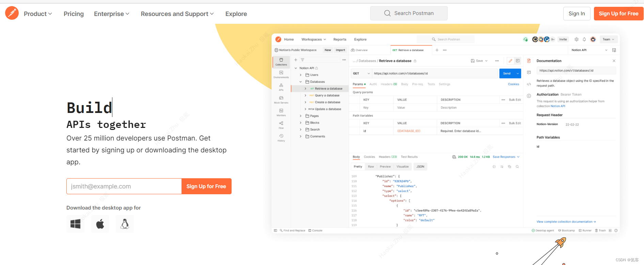Switch to the Params tab
Screen dimensions: 644x265
[x=359, y=84]
